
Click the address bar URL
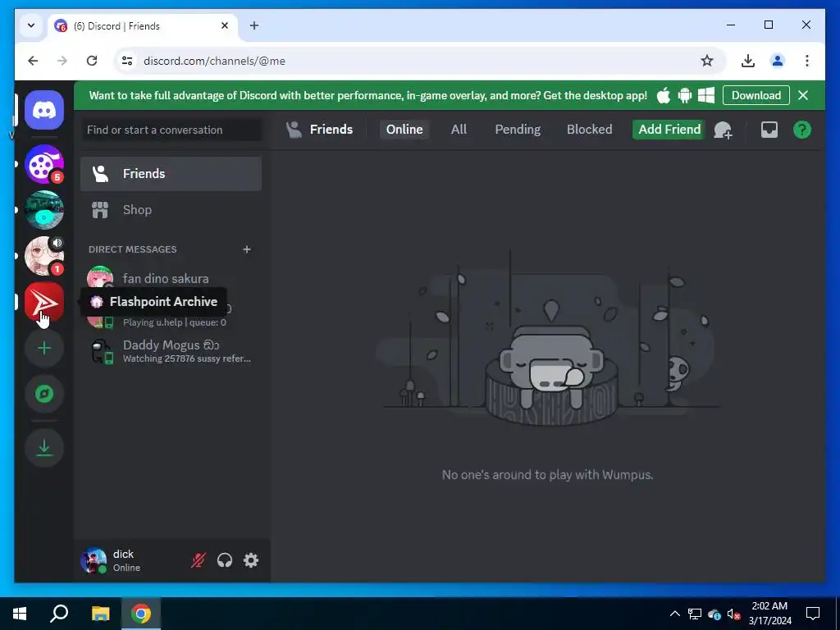pyautogui.click(x=214, y=61)
